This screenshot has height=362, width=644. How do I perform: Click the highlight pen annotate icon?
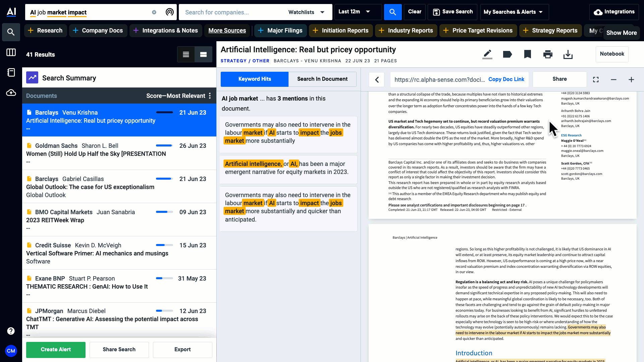pos(487,54)
